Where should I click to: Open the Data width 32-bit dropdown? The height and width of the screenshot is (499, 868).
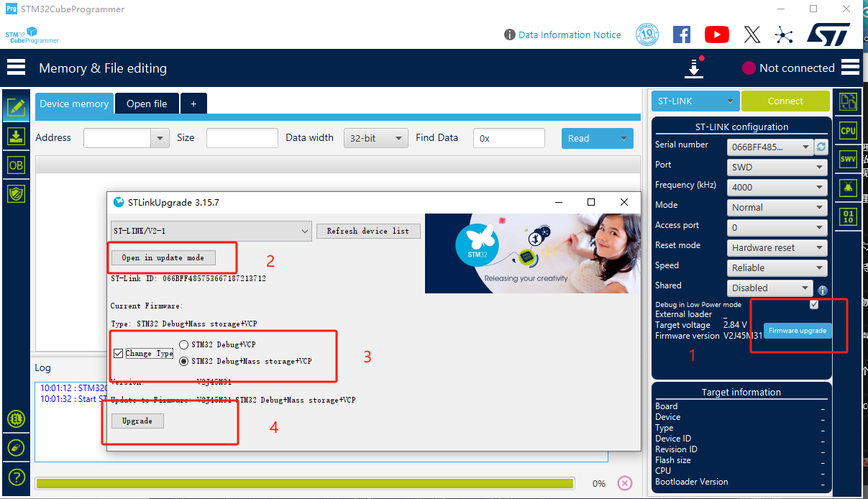click(x=376, y=138)
